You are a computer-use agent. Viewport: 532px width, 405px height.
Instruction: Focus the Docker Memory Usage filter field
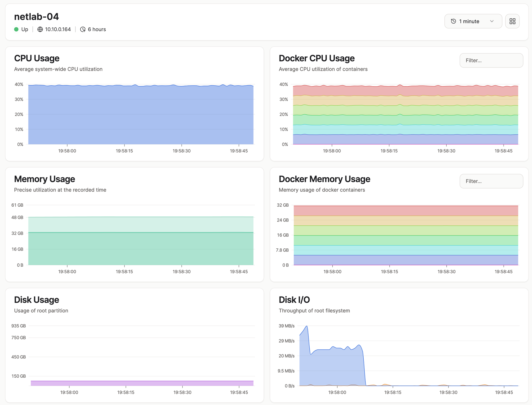491,181
